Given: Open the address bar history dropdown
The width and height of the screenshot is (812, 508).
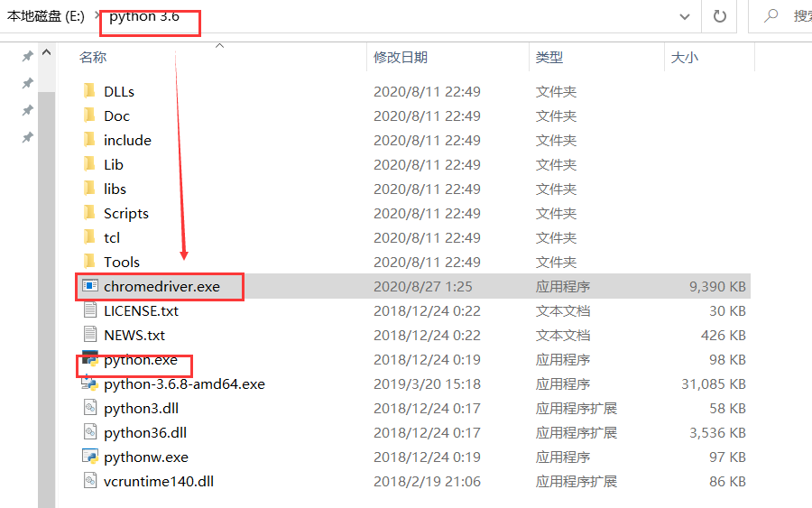Looking at the screenshot, I should [685, 16].
